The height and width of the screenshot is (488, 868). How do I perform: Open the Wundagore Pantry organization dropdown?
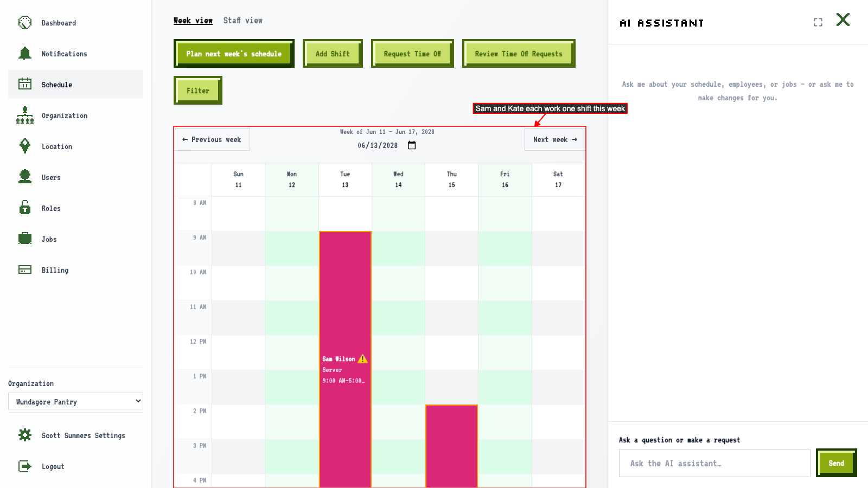pyautogui.click(x=75, y=401)
